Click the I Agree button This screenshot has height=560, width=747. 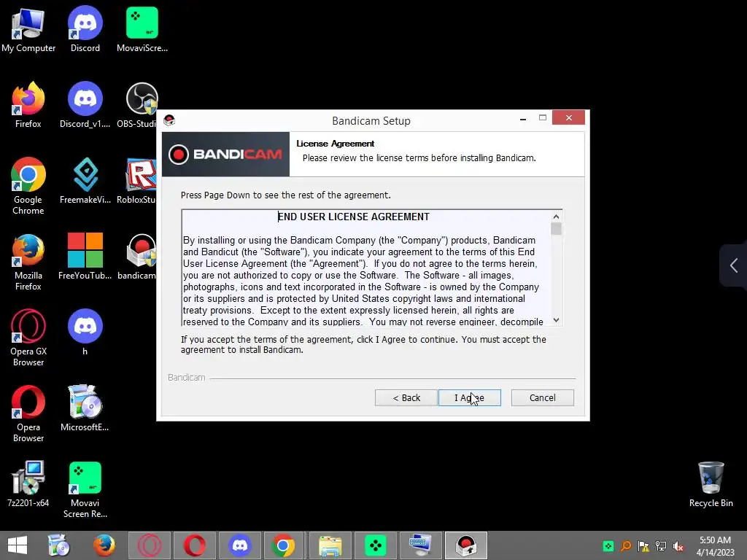[x=469, y=397]
